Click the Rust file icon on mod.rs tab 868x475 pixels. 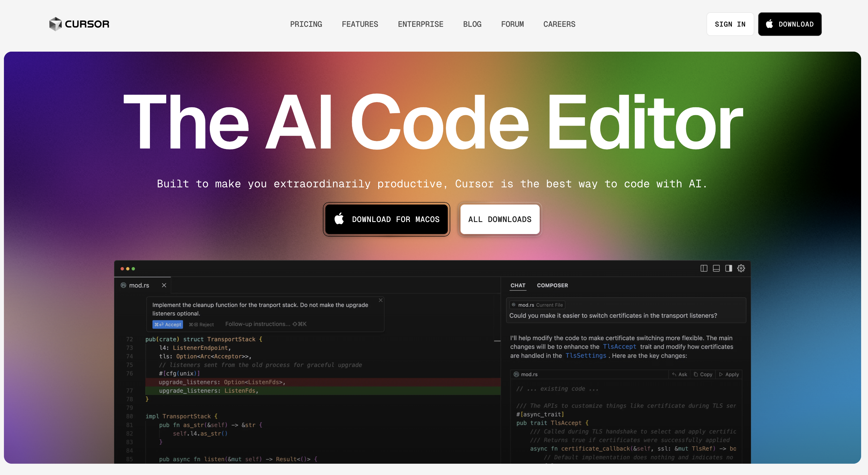(123, 285)
